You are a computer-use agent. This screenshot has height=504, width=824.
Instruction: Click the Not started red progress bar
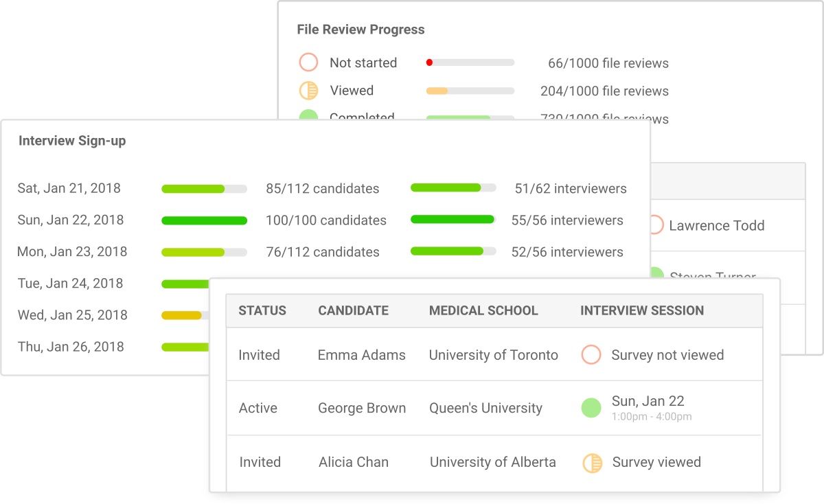point(470,62)
